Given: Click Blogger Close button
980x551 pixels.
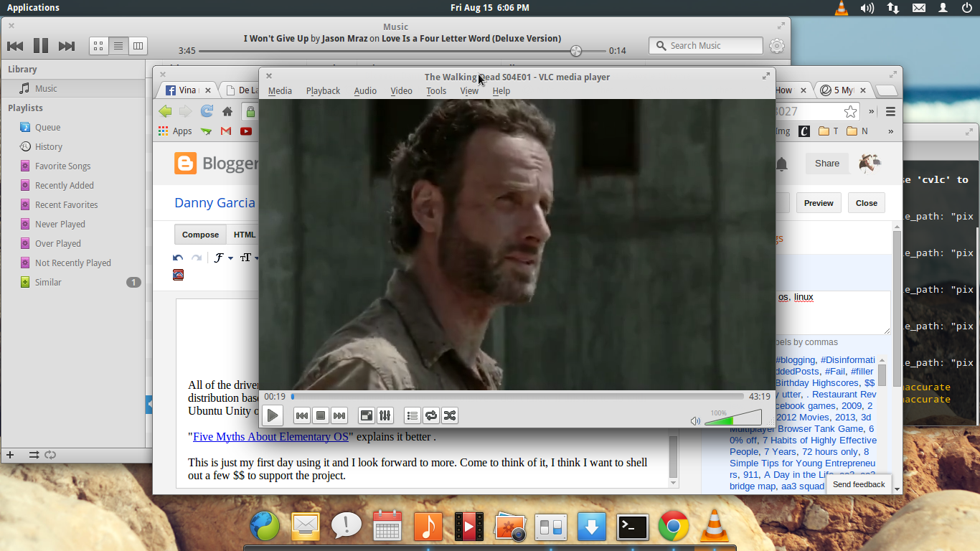Looking at the screenshot, I should tap(867, 203).
